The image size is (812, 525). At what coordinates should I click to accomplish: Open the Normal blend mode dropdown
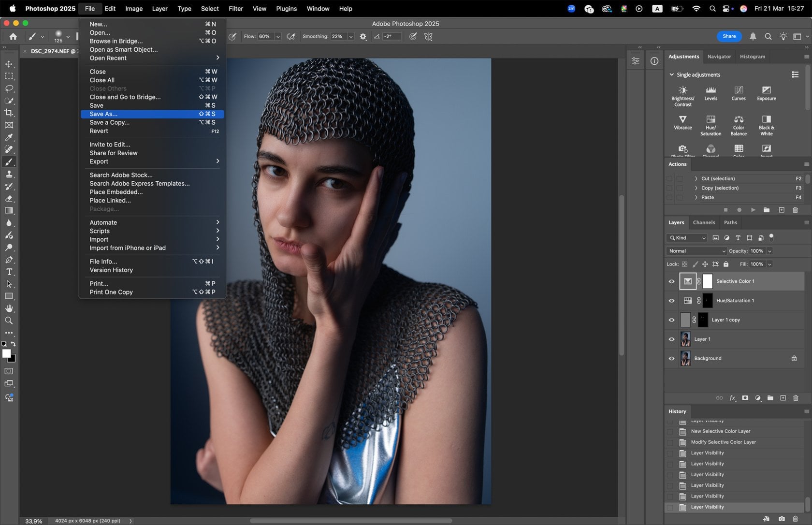696,251
